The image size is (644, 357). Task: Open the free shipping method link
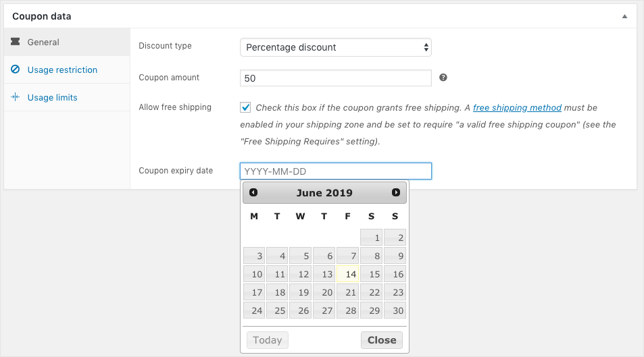tap(517, 107)
